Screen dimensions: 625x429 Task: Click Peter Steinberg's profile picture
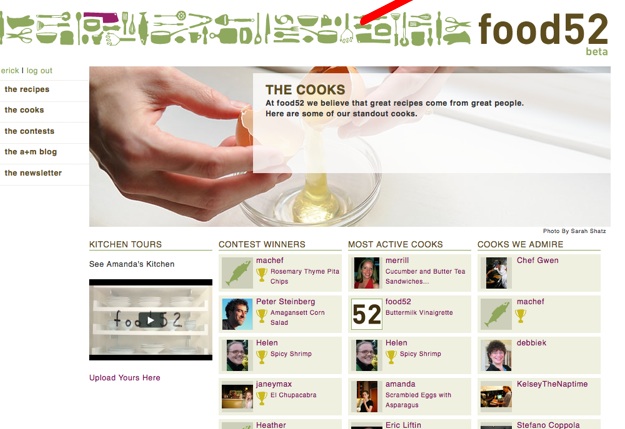click(x=237, y=315)
